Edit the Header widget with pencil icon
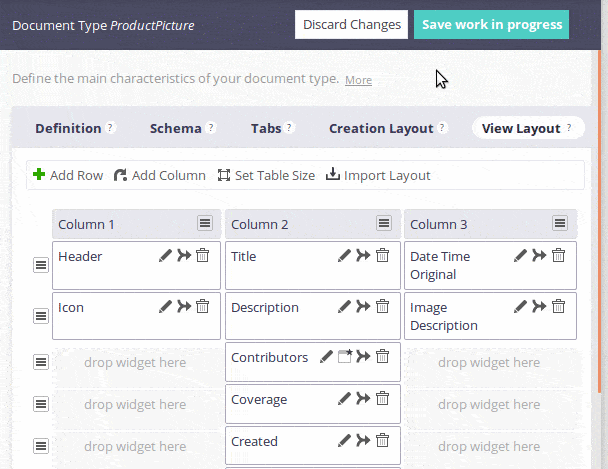 165,255
